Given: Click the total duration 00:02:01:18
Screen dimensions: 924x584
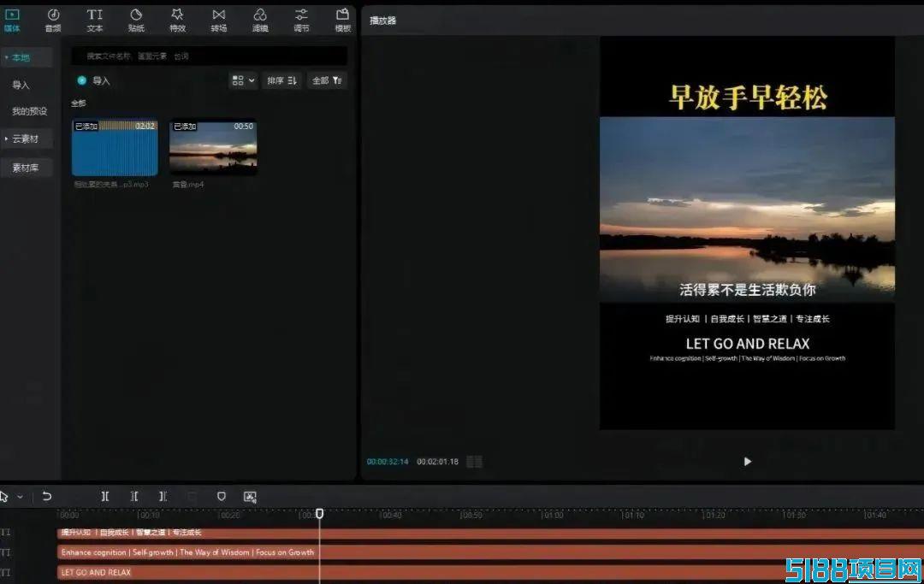Looking at the screenshot, I should tap(437, 462).
